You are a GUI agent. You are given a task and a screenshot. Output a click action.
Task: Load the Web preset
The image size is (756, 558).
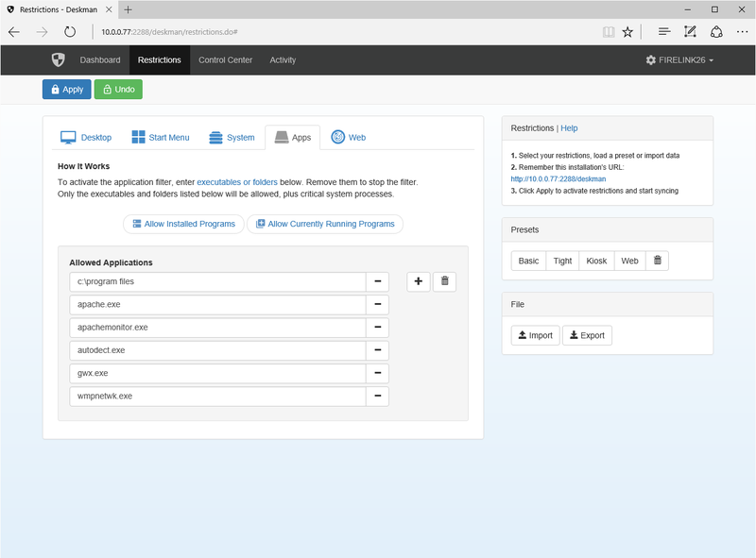629,261
